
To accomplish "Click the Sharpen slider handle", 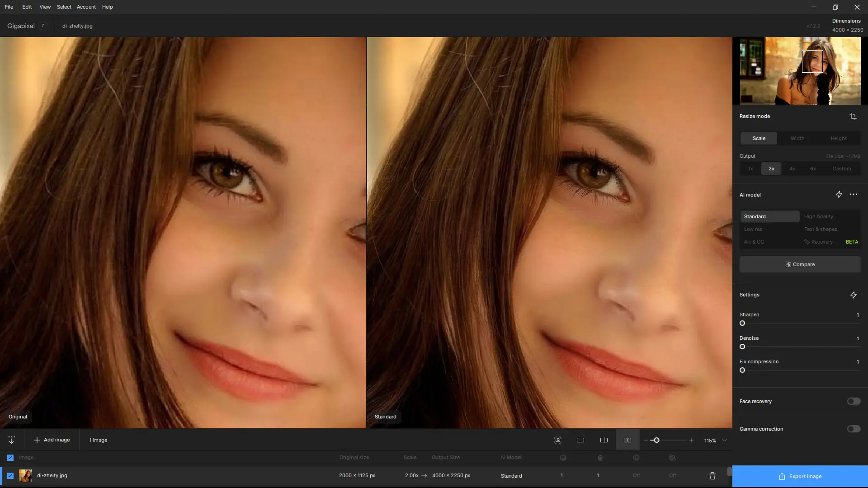I will click(742, 324).
